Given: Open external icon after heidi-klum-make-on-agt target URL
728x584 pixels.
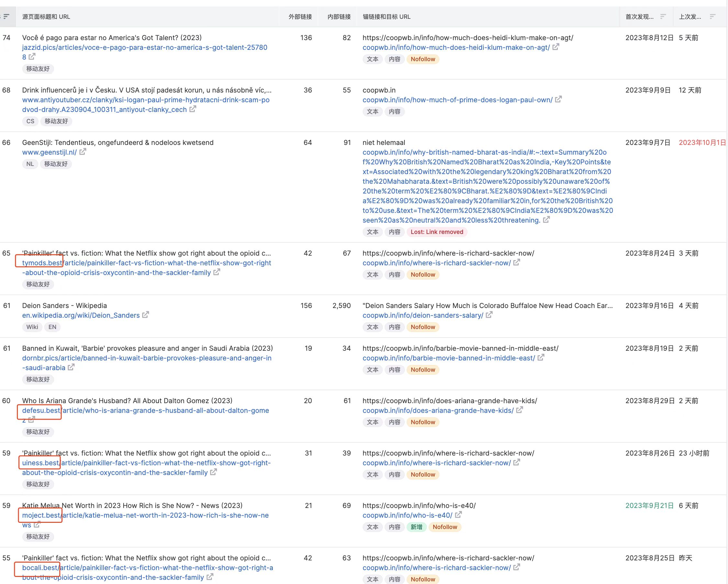Looking at the screenshot, I should (556, 47).
